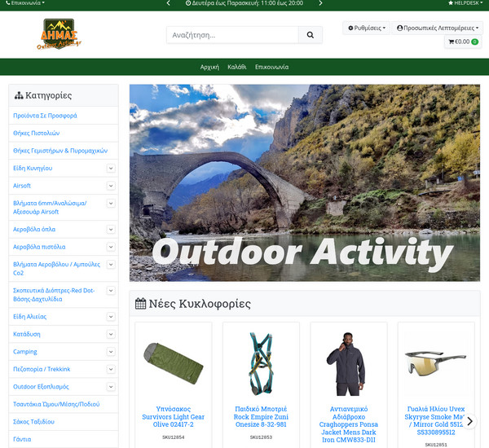Go to next announcement arrow in top bar
The height and width of the screenshot is (448, 489).
[x=320, y=3]
